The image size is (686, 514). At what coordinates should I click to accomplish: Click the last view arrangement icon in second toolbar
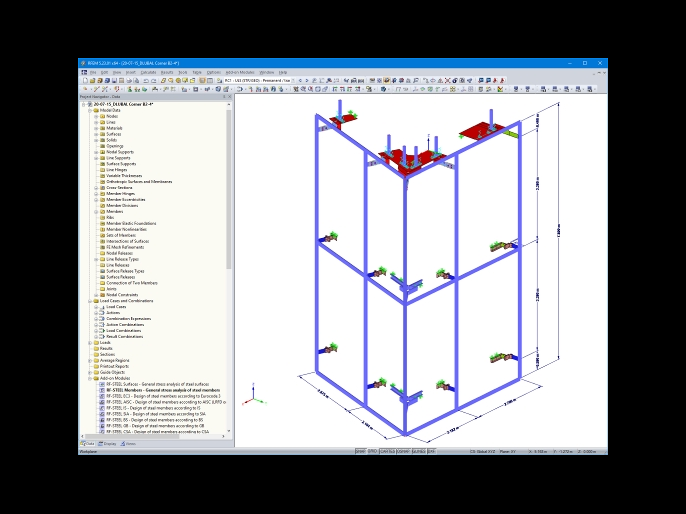[589, 89]
